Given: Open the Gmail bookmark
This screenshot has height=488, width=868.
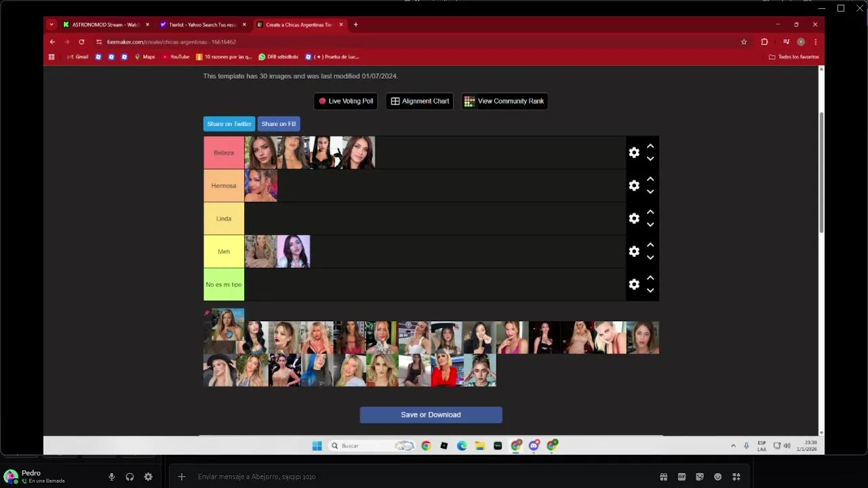Looking at the screenshot, I should coord(77,57).
